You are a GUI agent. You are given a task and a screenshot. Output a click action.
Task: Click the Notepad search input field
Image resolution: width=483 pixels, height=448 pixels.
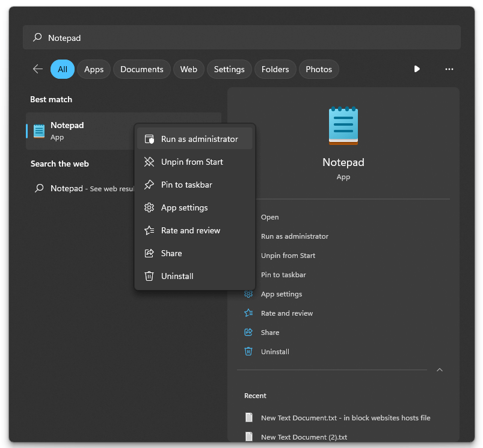tap(241, 38)
